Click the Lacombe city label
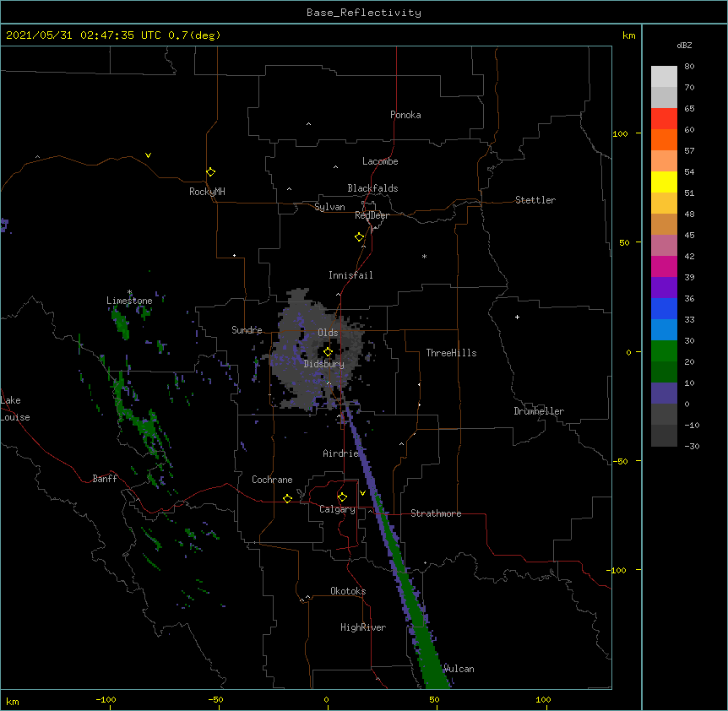The width and height of the screenshot is (728, 711). [x=380, y=161]
